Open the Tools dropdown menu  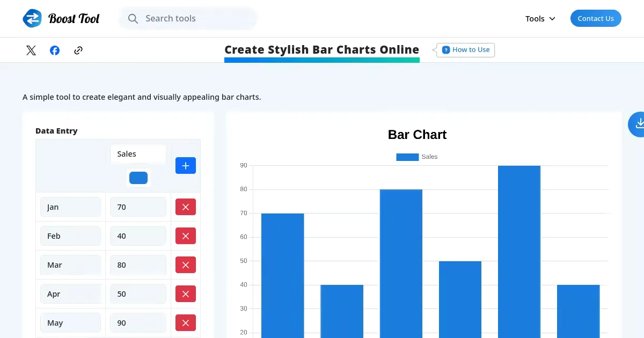click(540, 19)
